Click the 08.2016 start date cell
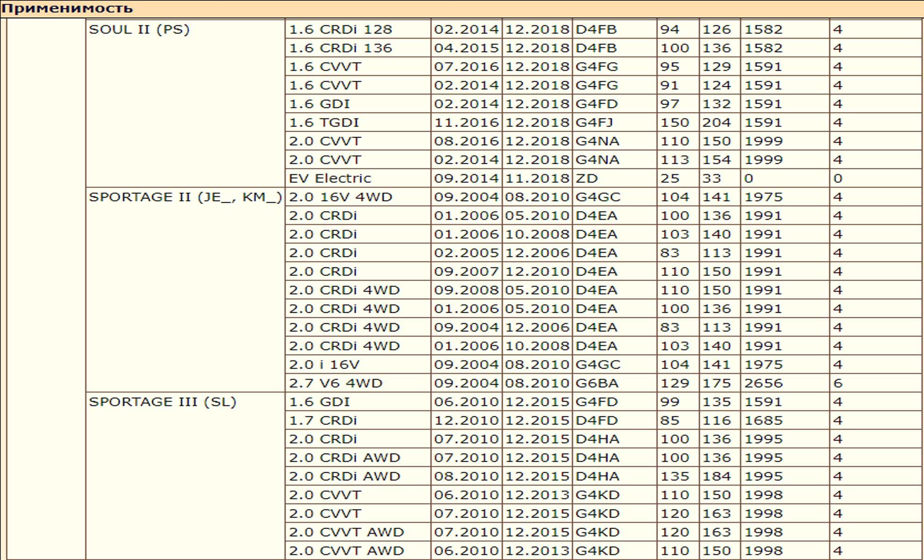Viewport: 924px width, 560px height. pos(466,141)
